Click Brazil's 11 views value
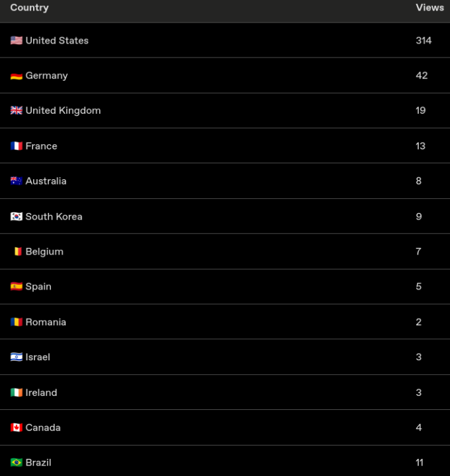The image size is (450, 476). pyautogui.click(x=420, y=463)
